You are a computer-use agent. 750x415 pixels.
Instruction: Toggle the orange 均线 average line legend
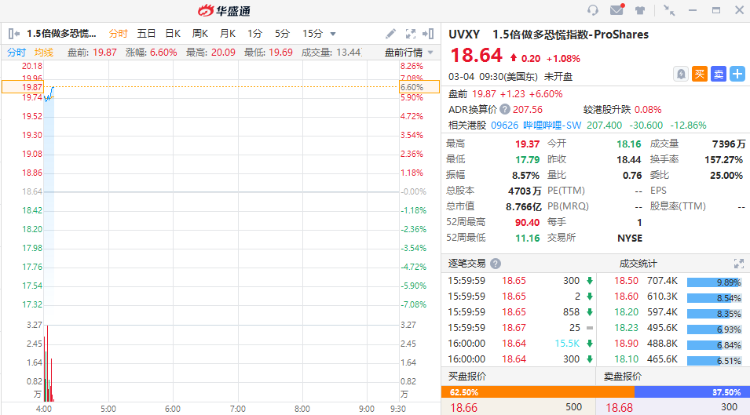pyautogui.click(x=44, y=52)
